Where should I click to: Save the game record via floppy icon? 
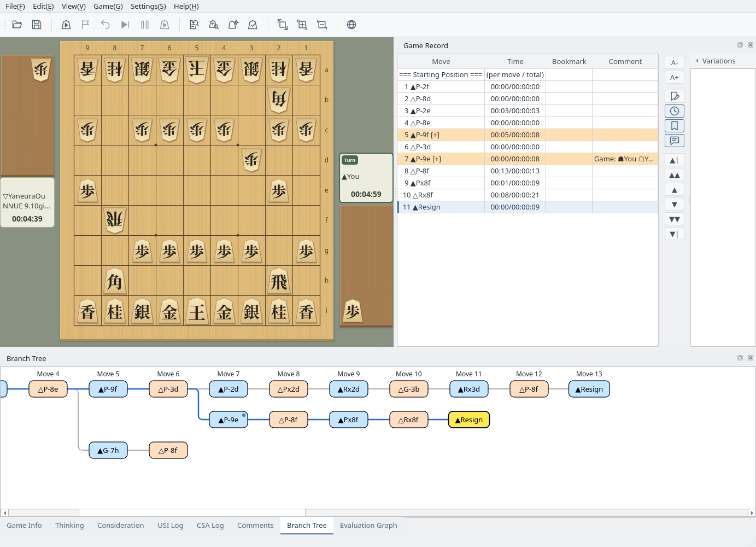click(37, 25)
